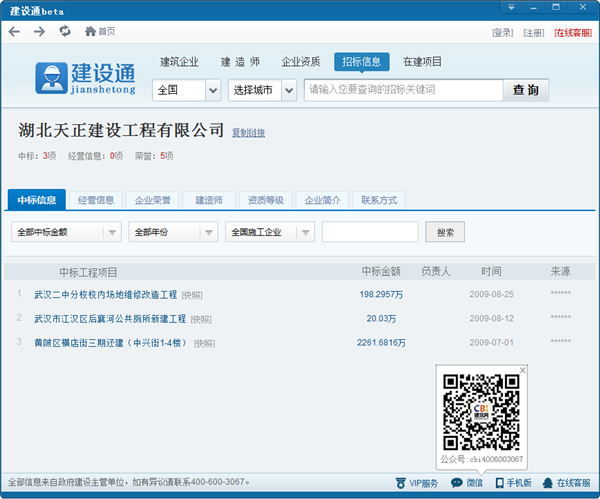Close the QR code popup

(521, 371)
